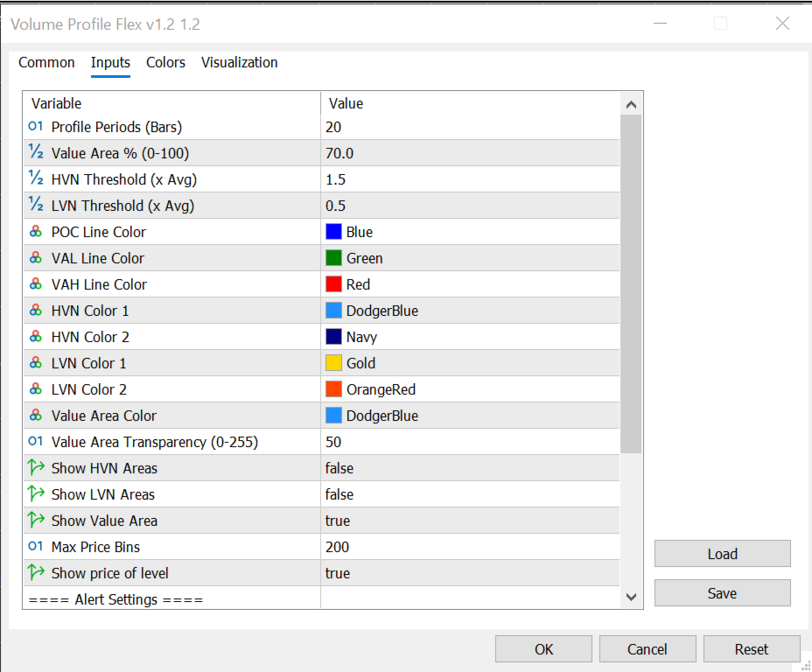Open the DodgerBlue swatch for Value Area Color
This screenshot has width=812, height=672.
333,416
